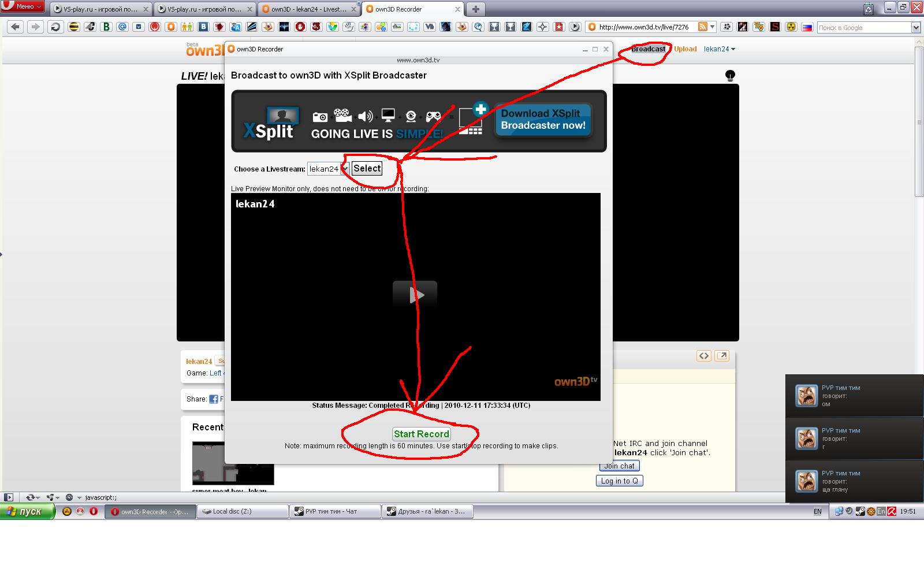Screen dimensions: 924x565
Task: Open the orange own3D bookmark icon in toolbar
Action: tap(171, 27)
